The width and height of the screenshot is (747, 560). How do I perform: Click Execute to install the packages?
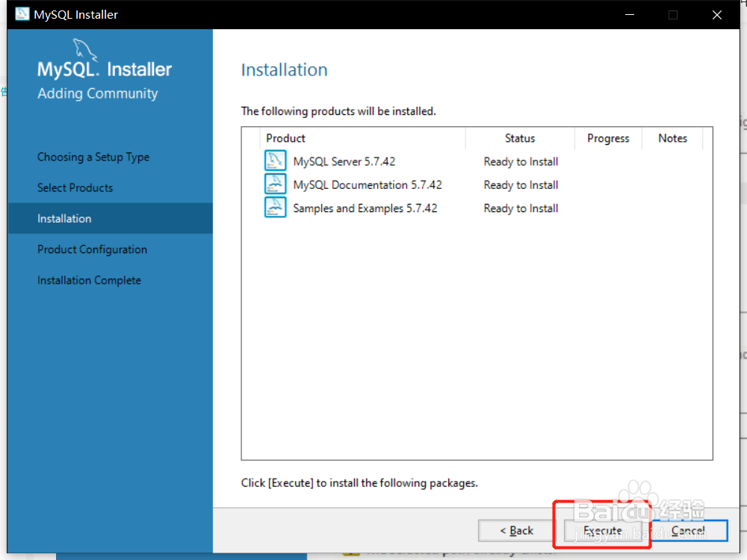point(602,530)
